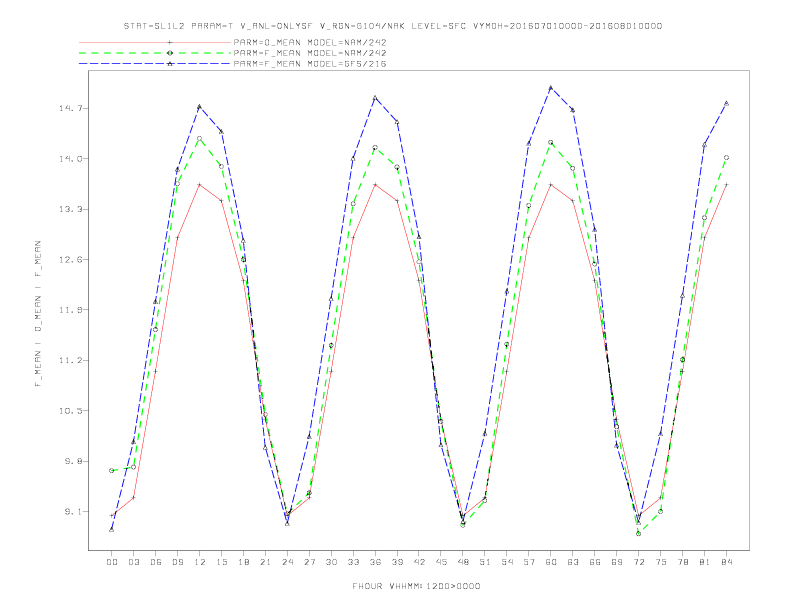Screen dimensions: 792x612
Task: Click x-axis tick label 06
Action: (x=156, y=562)
